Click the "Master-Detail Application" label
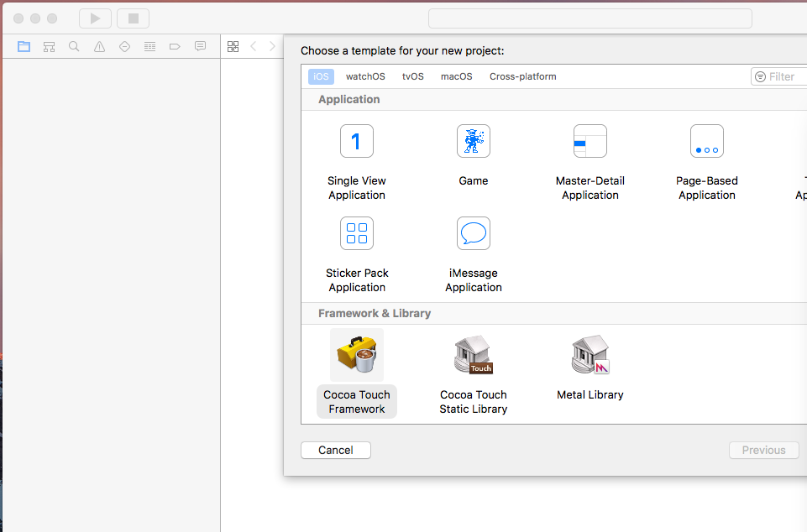This screenshot has width=807, height=532. pyautogui.click(x=590, y=188)
